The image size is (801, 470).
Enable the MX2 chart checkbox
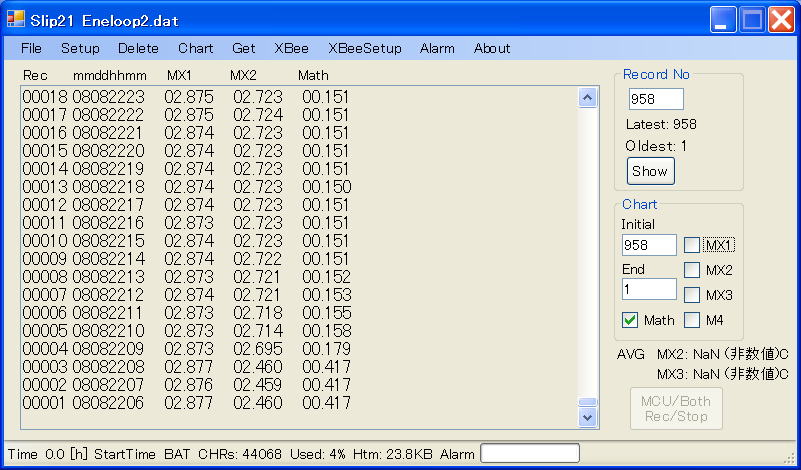692,270
